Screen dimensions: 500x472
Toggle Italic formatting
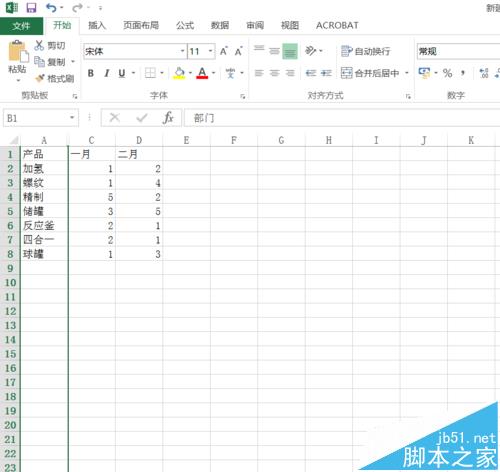point(107,73)
